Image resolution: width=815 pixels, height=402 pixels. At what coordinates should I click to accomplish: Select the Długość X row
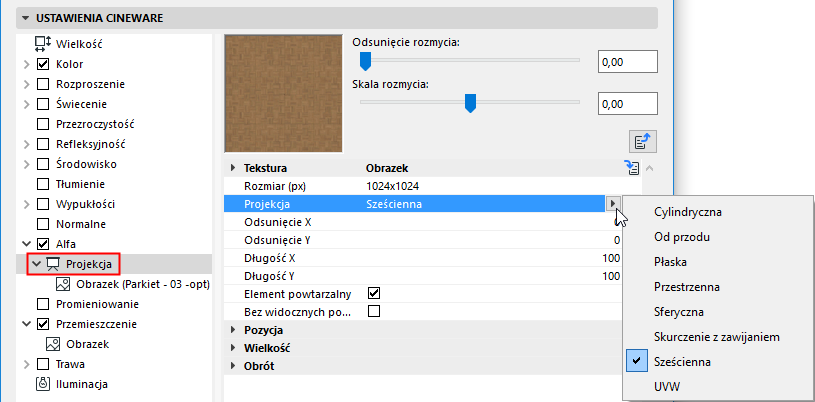[424, 258]
